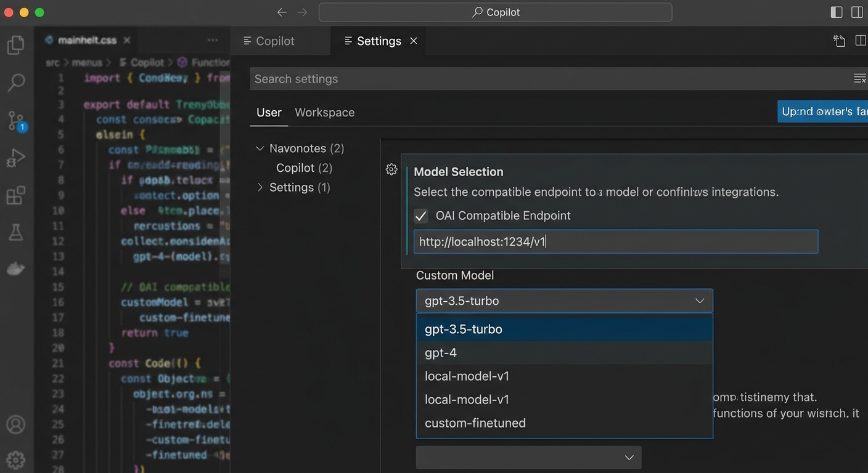Switch to the mainhelt.css editor tab
Screen dimensions: 868x473
click(x=88, y=40)
